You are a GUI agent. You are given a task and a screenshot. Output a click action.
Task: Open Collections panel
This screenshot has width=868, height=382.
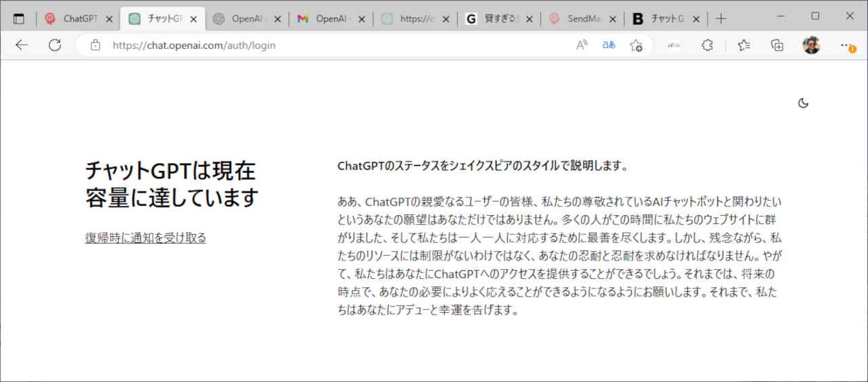click(x=778, y=45)
